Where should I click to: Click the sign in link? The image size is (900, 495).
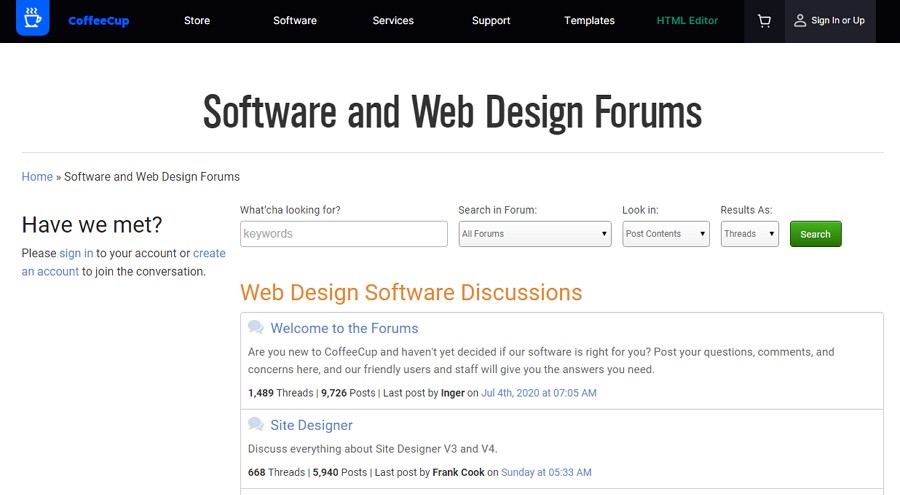tap(76, 253)
